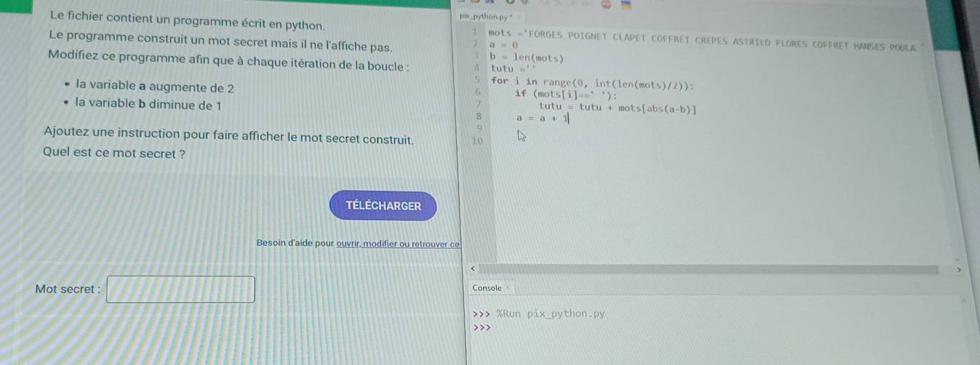Viewport: 980px width, 365px height.
Task: Switch to the Console tab
Action: click(486, 288)
